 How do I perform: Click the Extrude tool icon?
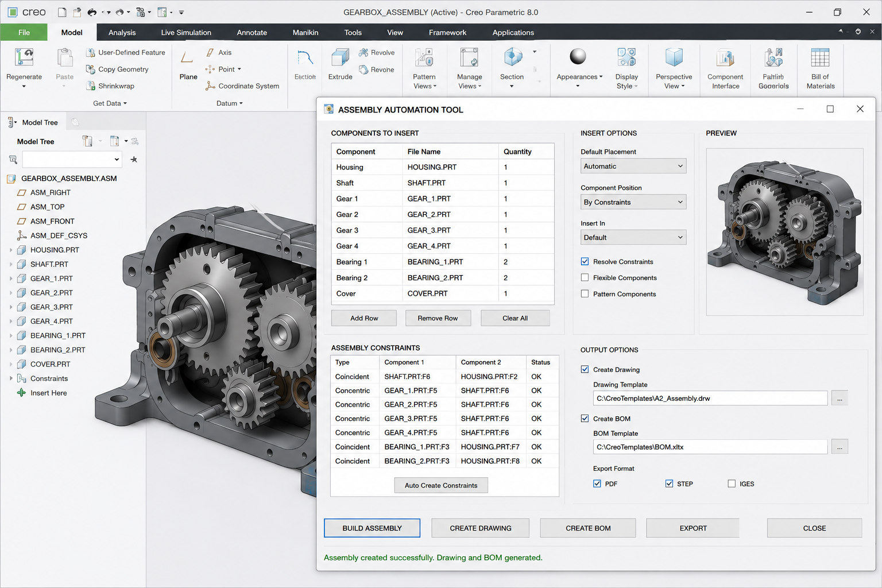(340, 57)
